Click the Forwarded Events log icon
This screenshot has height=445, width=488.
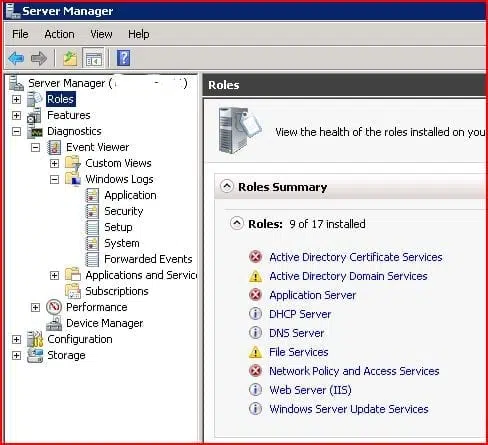[x=92, y=259]
